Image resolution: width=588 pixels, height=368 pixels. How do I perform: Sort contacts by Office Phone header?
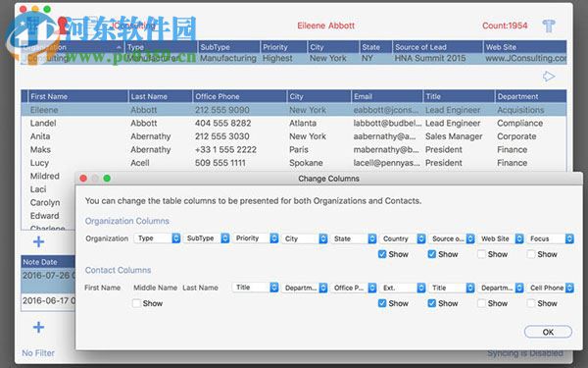pos(240,96)
